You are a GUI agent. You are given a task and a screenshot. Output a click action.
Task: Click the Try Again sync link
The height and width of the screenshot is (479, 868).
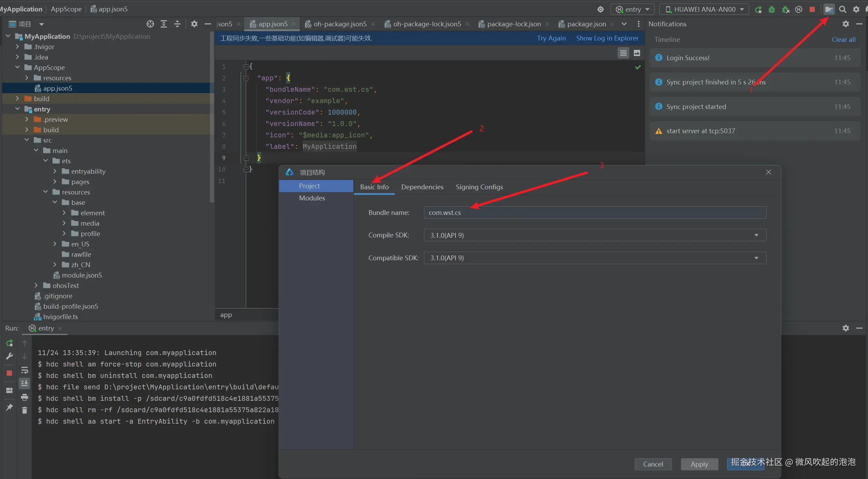[x=551, y=38]
